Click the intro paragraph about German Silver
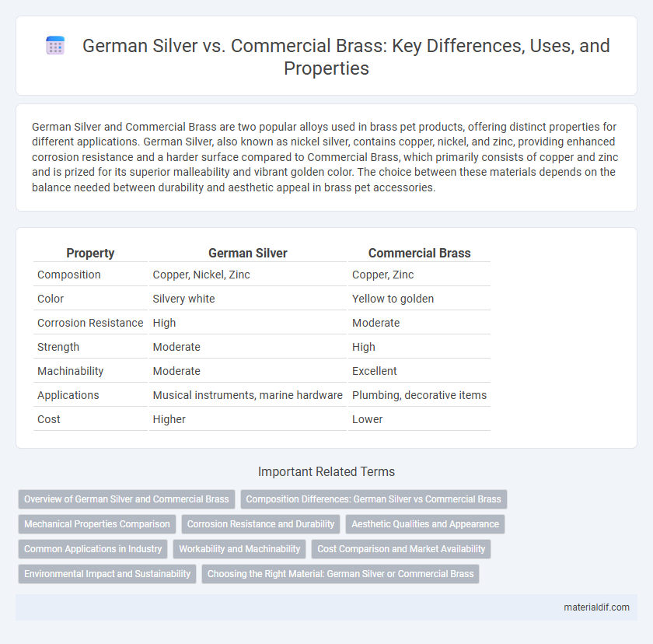Viewport: 653px width, 644px height. click(325, 157)
